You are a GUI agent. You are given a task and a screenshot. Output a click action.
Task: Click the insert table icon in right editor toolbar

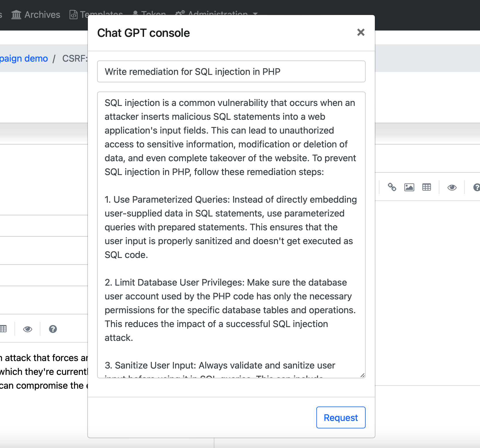[x=426, y=187]
